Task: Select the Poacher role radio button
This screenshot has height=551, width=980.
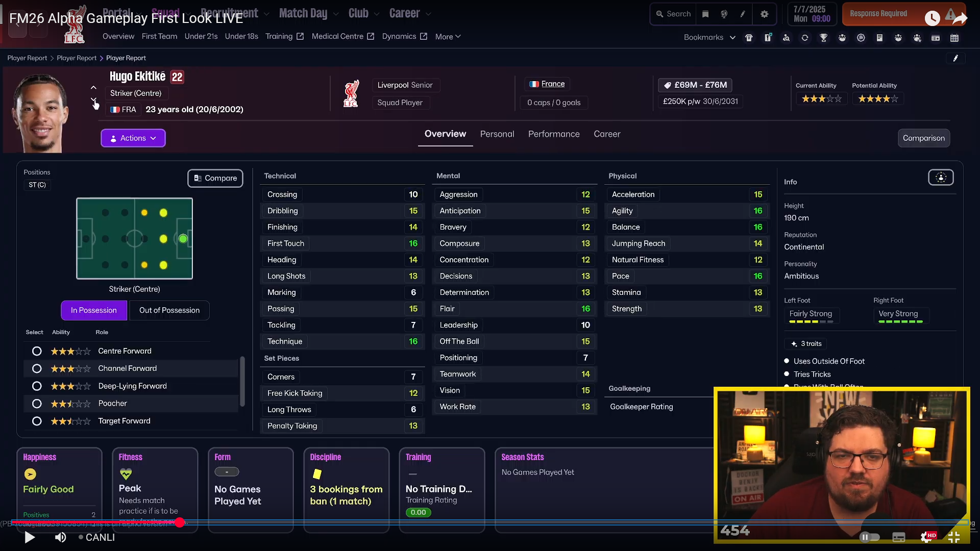Action: point(37,404)
